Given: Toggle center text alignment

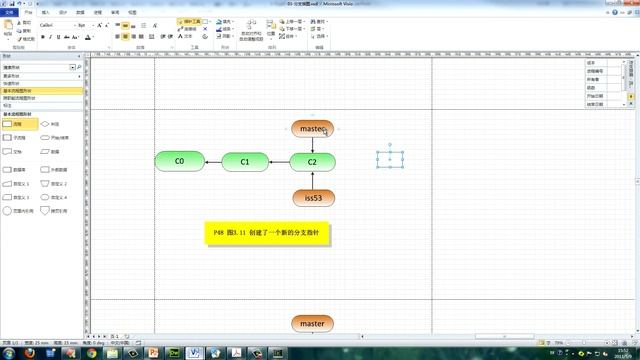Looking at the screenshot, I should pyautogui.click(x=125, y=37).
